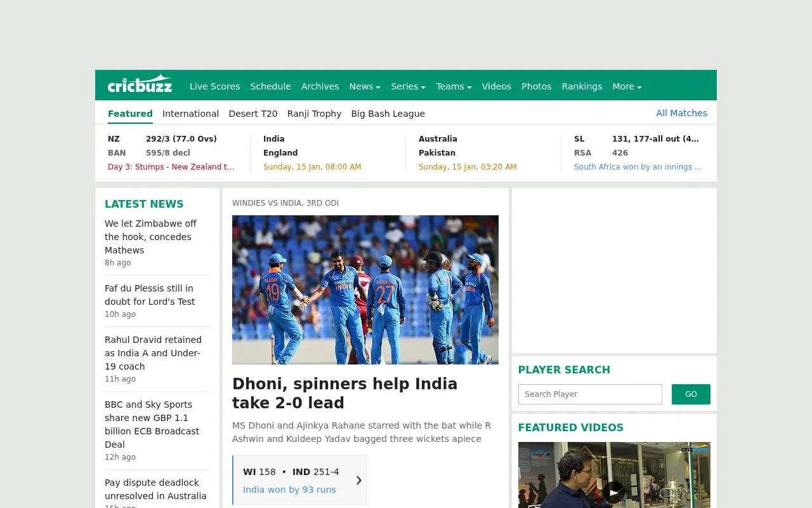Click the '12h ago' timestamp under BBC story
The image size is (812, 508).
coord(121,457)
